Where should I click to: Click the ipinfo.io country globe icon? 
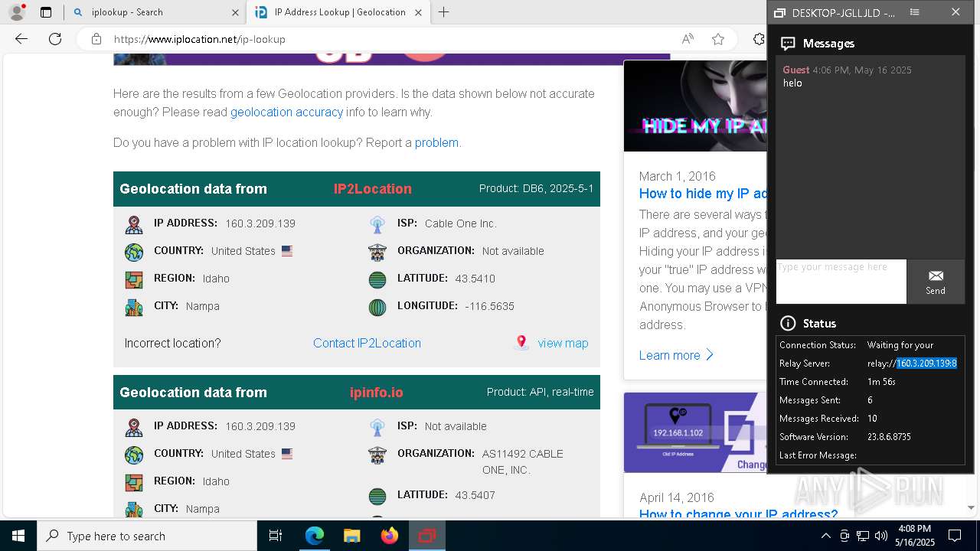click(134, 455)
